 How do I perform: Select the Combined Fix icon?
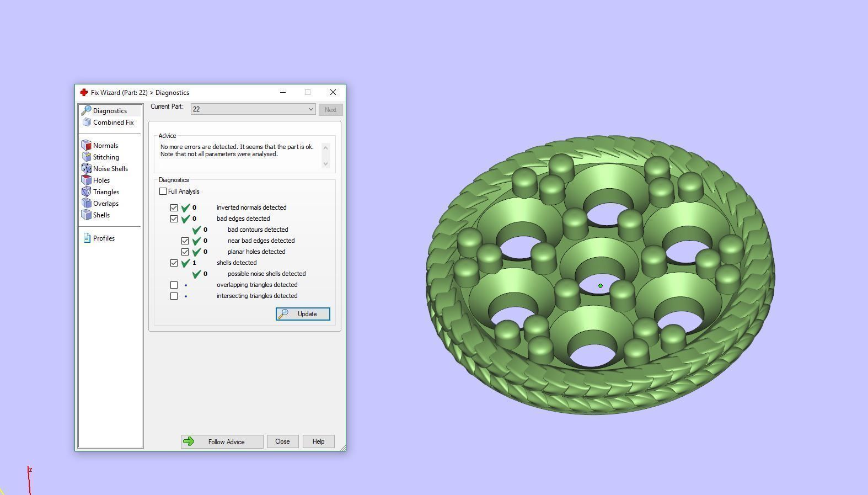(x=87, y=123)
